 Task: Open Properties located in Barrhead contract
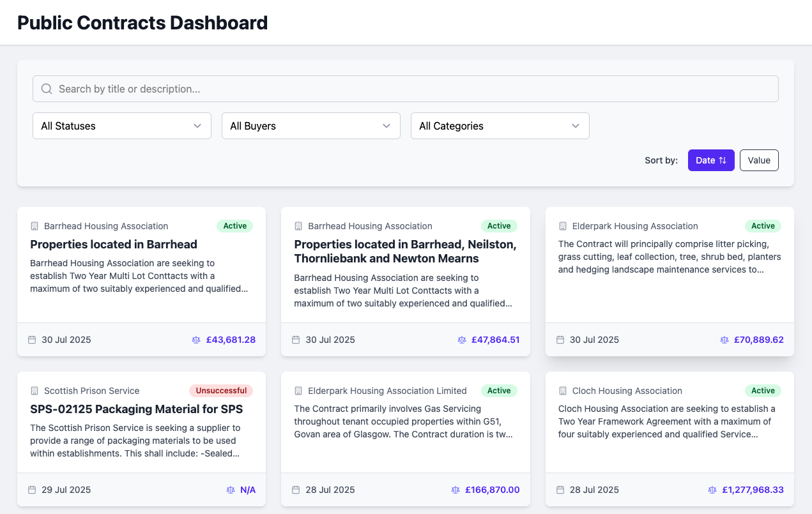[114, 245]
